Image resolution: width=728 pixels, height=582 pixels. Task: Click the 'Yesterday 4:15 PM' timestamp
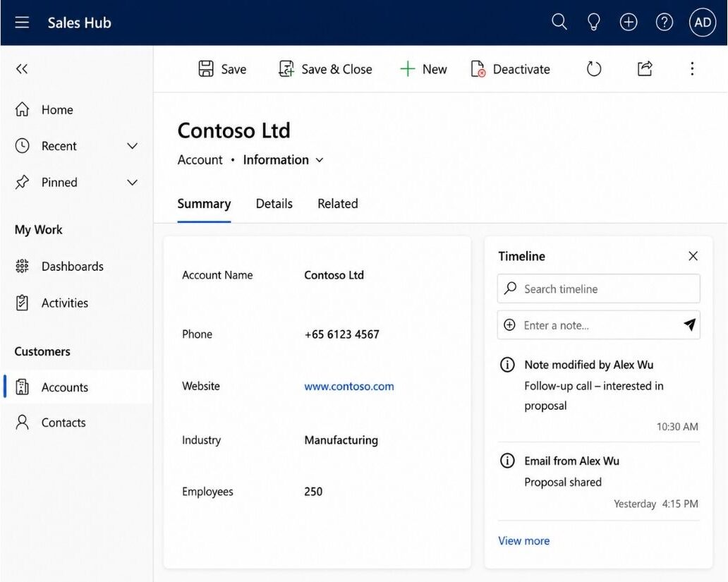(x=655, y=504)
